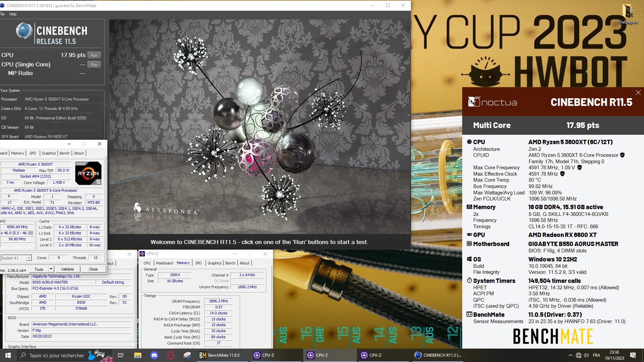This screenshot has width=644, height=362.
Task: Open the About tab in top CPU-Z window
Action: [x=79, y=153]
